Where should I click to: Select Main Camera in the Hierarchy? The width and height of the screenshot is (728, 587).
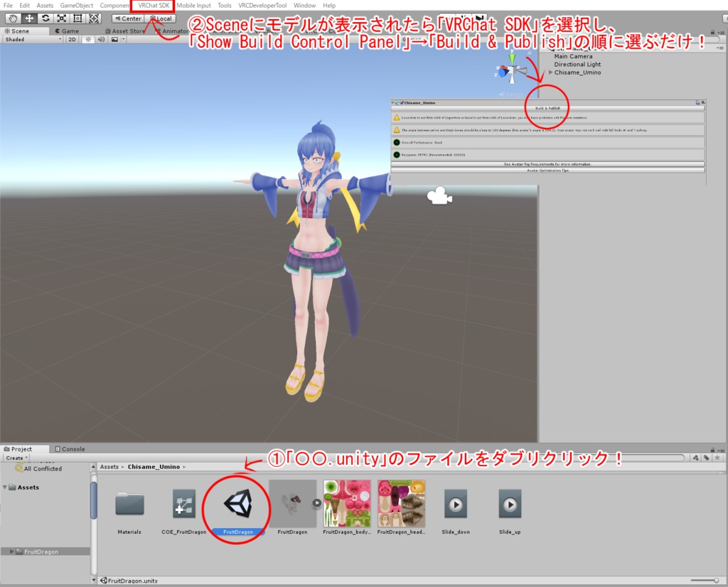click(x=573, y=56)
